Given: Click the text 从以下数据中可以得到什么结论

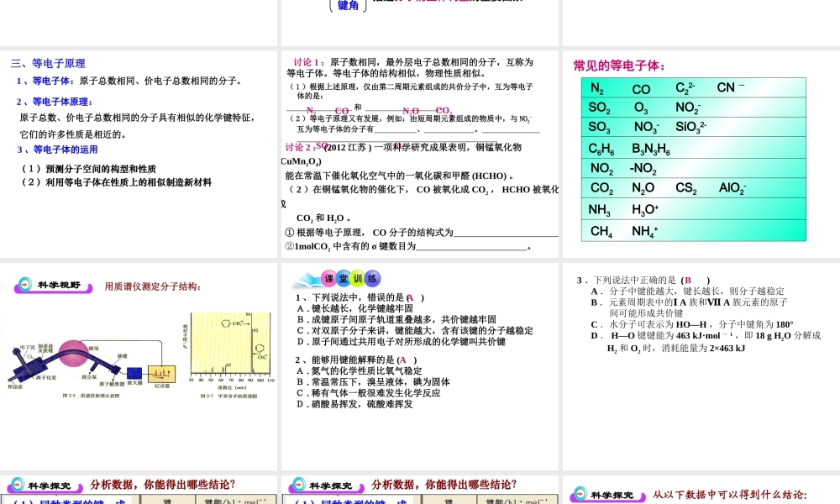Looking at the screenshot, I should [x=729, y=495].
